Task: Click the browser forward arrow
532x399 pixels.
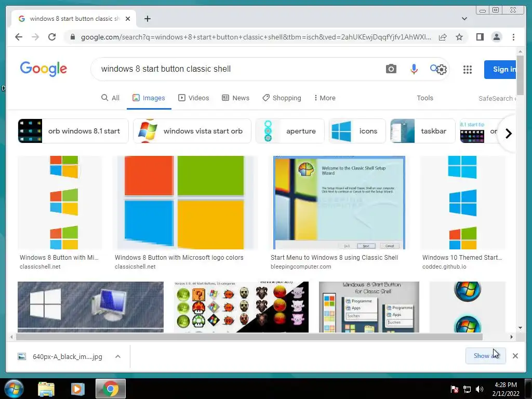Action: click(35, 37)
